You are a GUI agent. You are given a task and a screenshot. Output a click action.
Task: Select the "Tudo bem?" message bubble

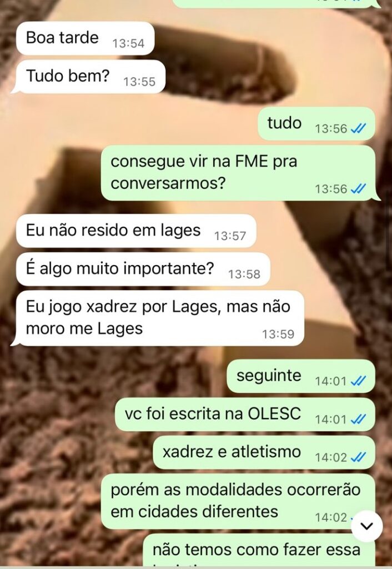pos(88,77)
